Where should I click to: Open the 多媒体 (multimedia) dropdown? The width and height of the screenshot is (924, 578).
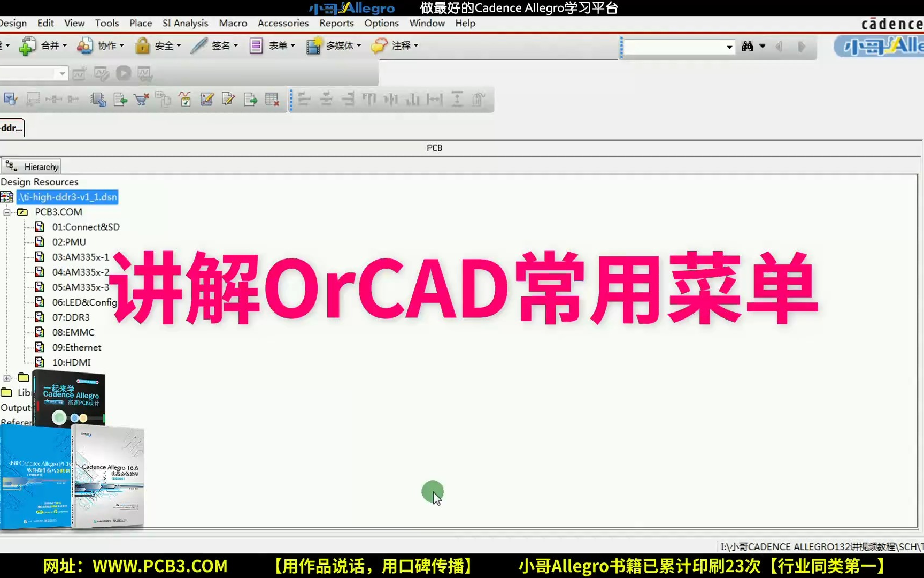coord(334,46)
